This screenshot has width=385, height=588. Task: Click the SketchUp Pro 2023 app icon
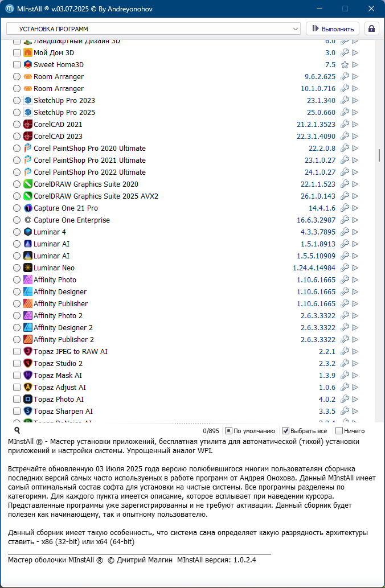[x=28, y=101]
